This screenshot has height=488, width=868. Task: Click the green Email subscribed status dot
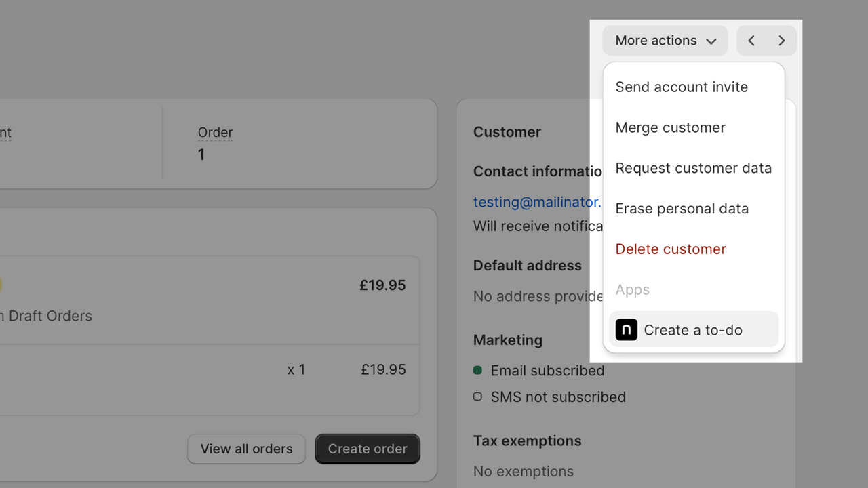point(477,371)
